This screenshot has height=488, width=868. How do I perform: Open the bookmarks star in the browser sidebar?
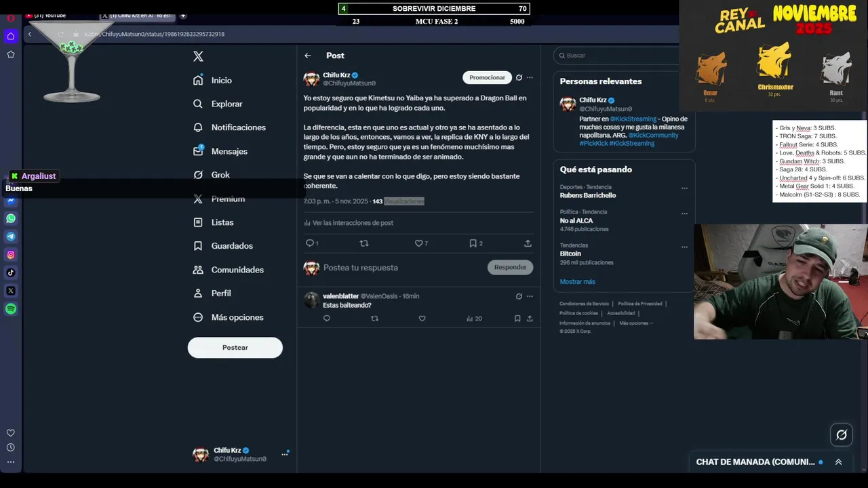click(x=11, y=54)
